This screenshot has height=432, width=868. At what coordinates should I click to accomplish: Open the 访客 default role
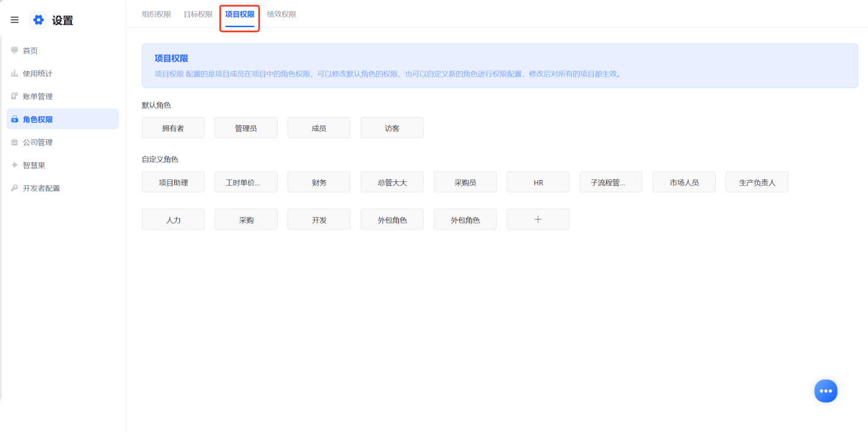pyautogui.click(x=392, y=128)
